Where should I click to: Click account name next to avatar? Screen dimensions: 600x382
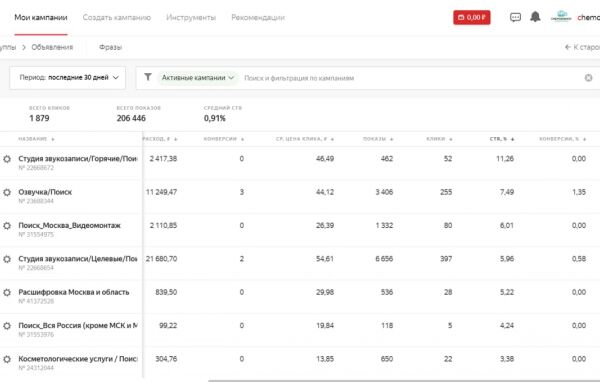pyautogui.click(x=589, y=17)
